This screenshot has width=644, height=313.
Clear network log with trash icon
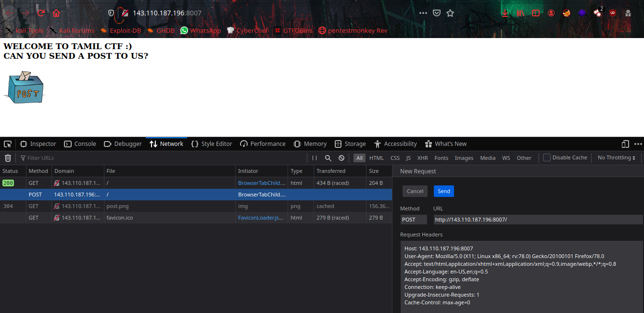[8, 158]
